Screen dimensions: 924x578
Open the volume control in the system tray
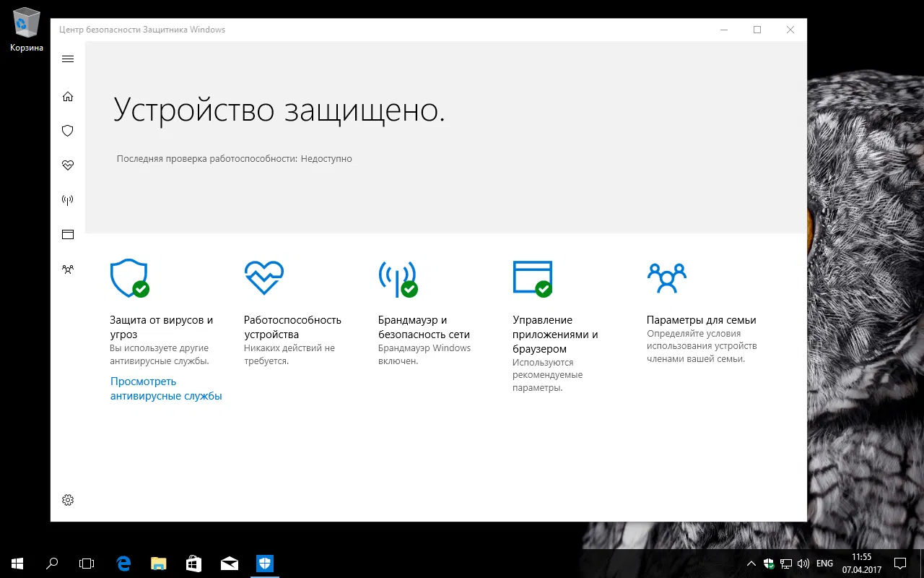point(803,563)
